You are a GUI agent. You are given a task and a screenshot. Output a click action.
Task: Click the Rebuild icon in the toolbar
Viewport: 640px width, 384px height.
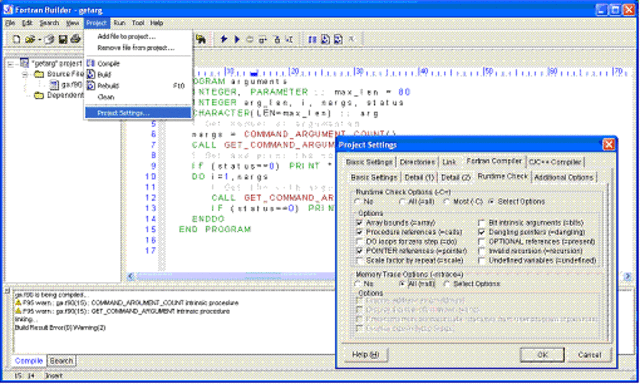point(338,40)
